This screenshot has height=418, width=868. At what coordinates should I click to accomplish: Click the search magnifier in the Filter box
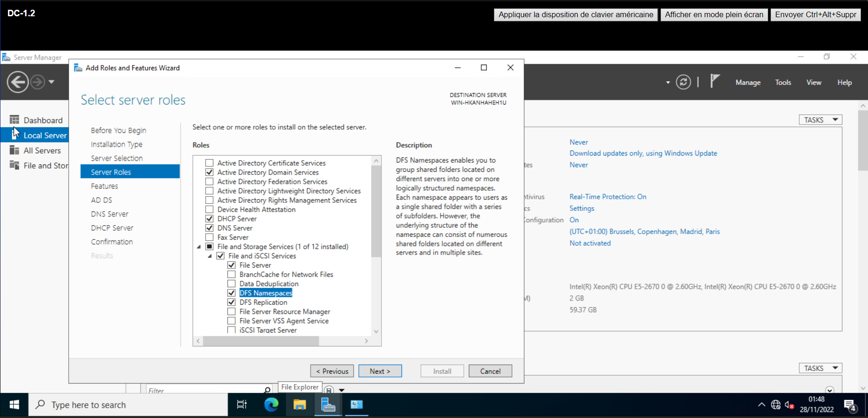click(267, 390)
